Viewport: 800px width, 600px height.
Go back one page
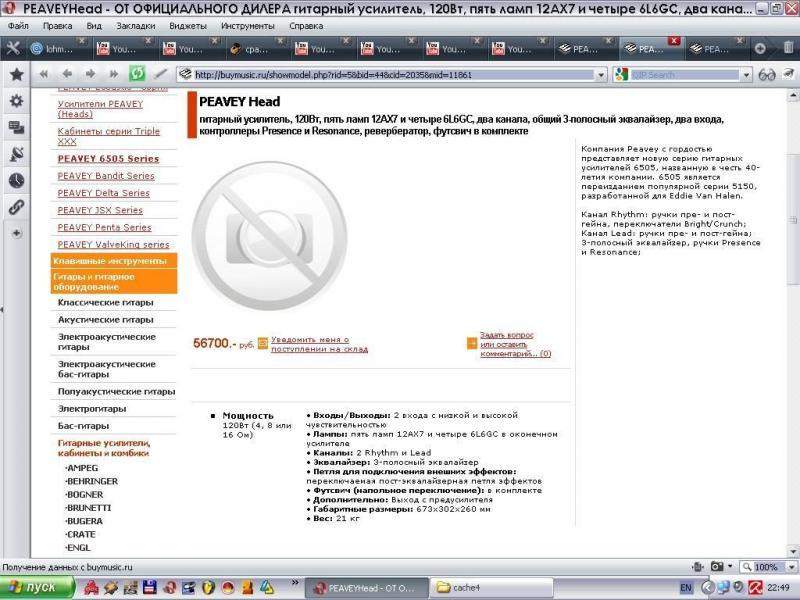[67, 74]
